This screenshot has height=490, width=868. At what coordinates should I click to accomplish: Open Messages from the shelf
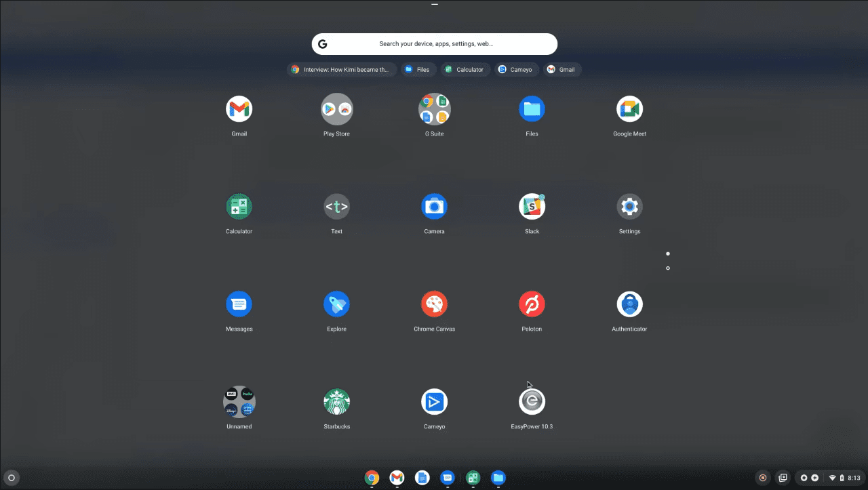447,478
